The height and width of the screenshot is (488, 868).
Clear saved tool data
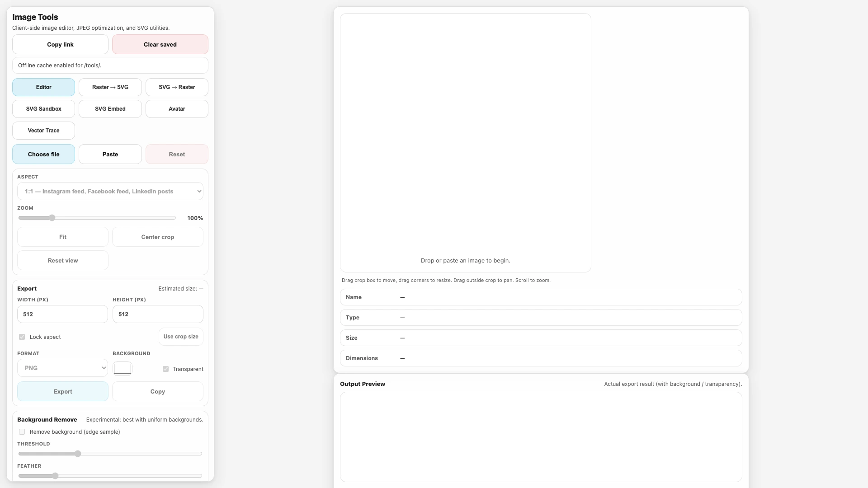coord(160,44)
